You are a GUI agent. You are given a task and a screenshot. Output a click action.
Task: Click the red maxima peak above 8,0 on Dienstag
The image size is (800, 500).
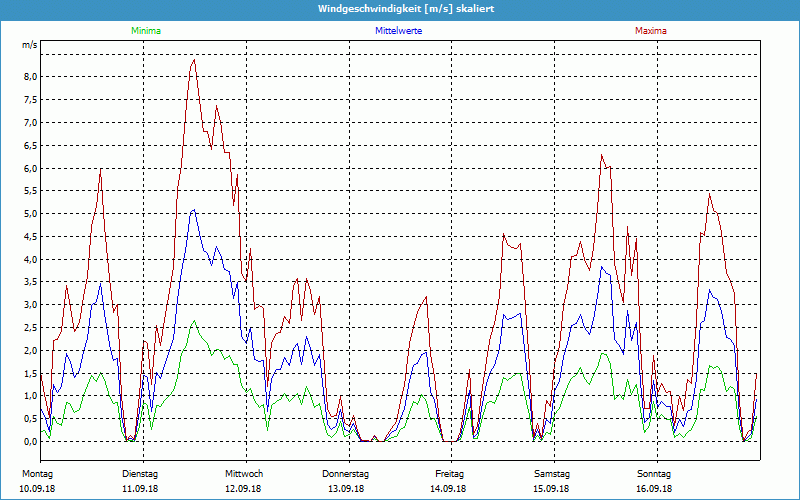(x=194, y=61)
